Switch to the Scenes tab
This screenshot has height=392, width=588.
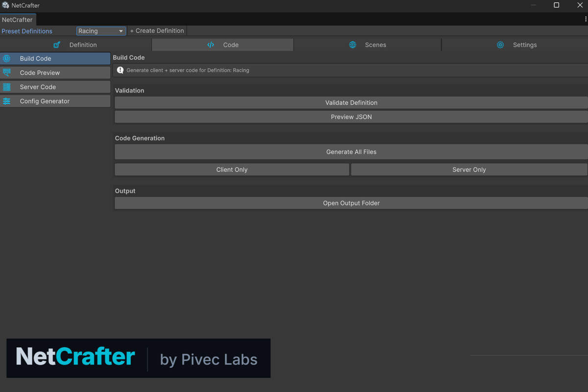coord(367,45)
